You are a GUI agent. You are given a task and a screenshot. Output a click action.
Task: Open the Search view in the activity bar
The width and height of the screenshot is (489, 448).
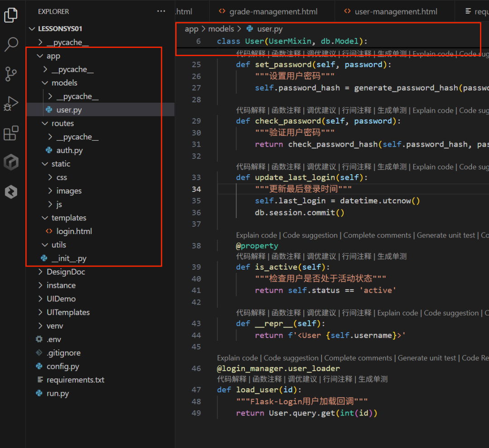[x=11, y=44]
